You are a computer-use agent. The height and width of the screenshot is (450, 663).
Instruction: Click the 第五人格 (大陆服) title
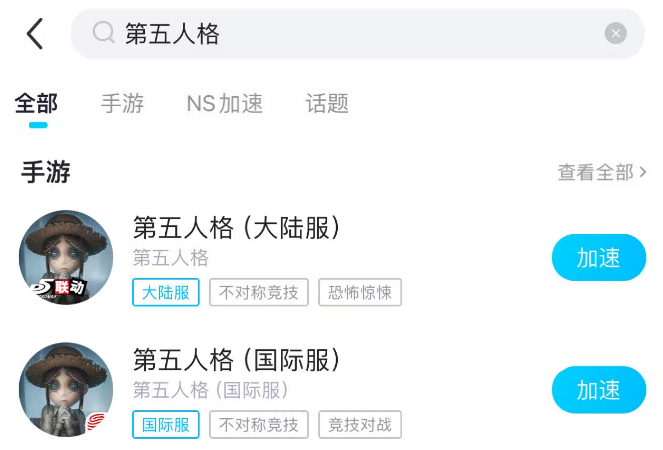tap(237, 228)
